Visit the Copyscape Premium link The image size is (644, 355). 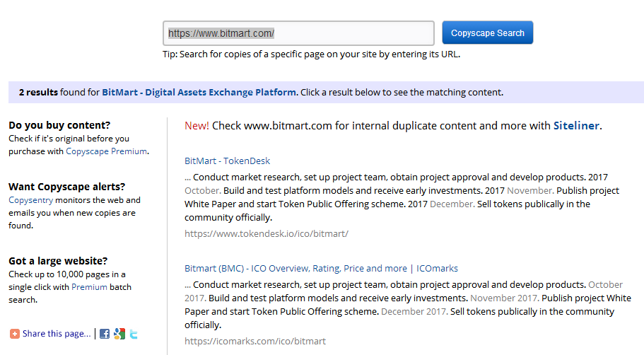pyautogui.click(x=106, y=151)
